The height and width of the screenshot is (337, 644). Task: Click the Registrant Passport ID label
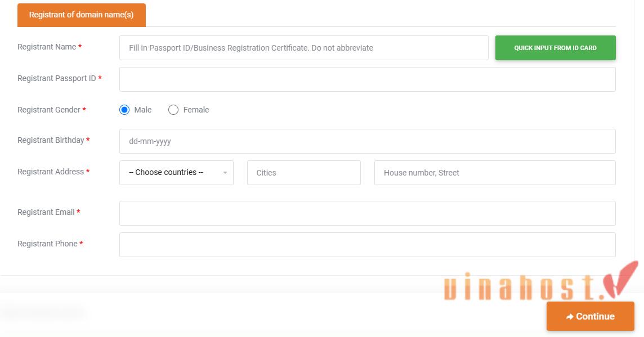[x=57, y=78]
